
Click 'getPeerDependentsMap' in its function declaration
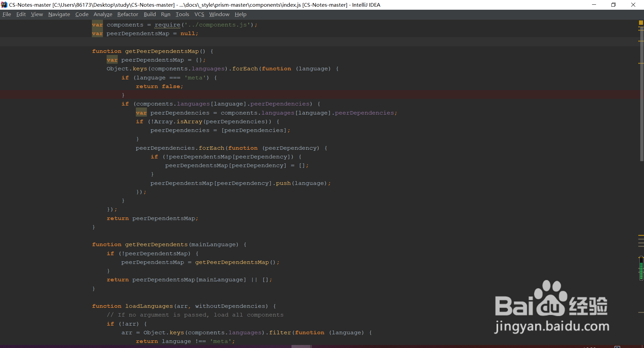pos(162,51)
